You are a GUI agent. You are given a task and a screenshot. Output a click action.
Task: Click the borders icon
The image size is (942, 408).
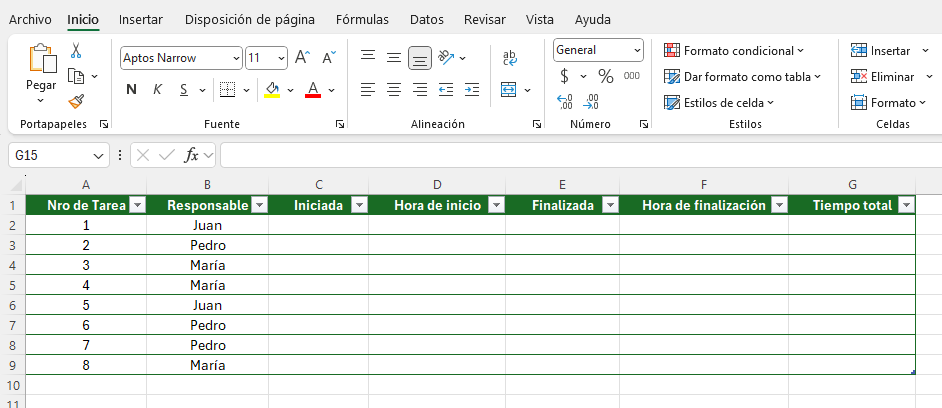point(227,90)
